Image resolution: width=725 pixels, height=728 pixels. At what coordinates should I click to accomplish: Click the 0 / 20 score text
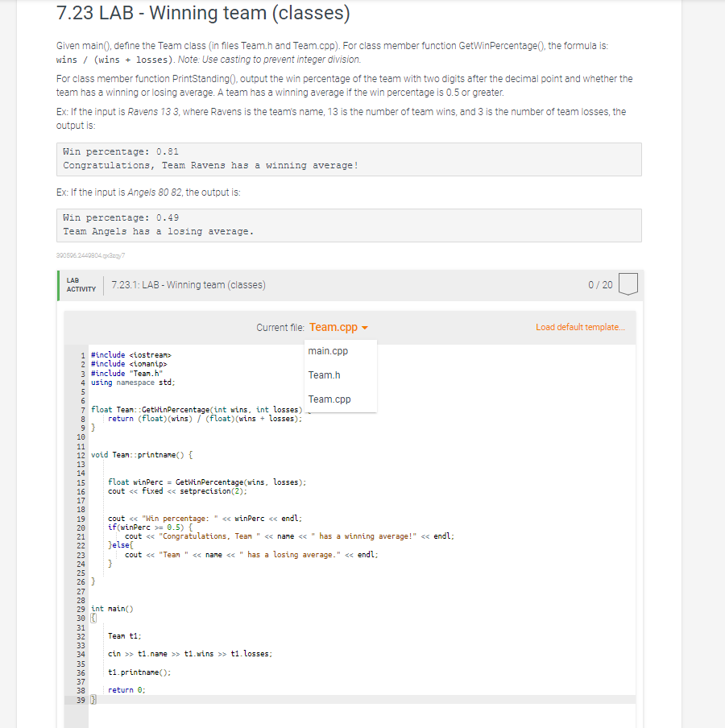point(600,284)
